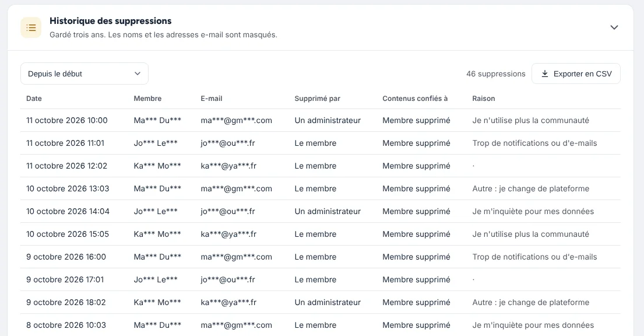644x336 pixels.
Task: Click member Ma*** Du*** in the 11 octobre 10:00 row
Action: (x=157, y=121)
